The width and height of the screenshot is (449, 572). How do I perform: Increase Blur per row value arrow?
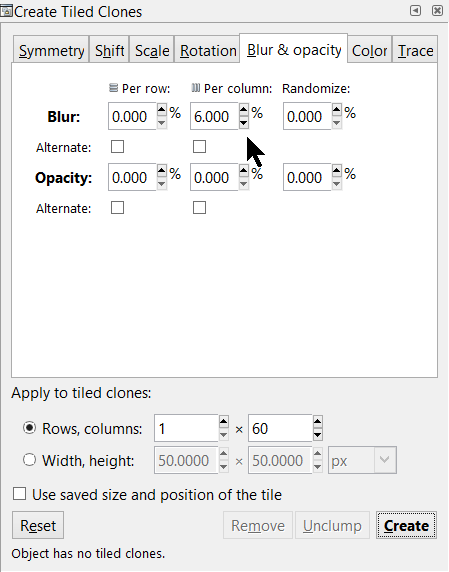click(x=162, y=109)
